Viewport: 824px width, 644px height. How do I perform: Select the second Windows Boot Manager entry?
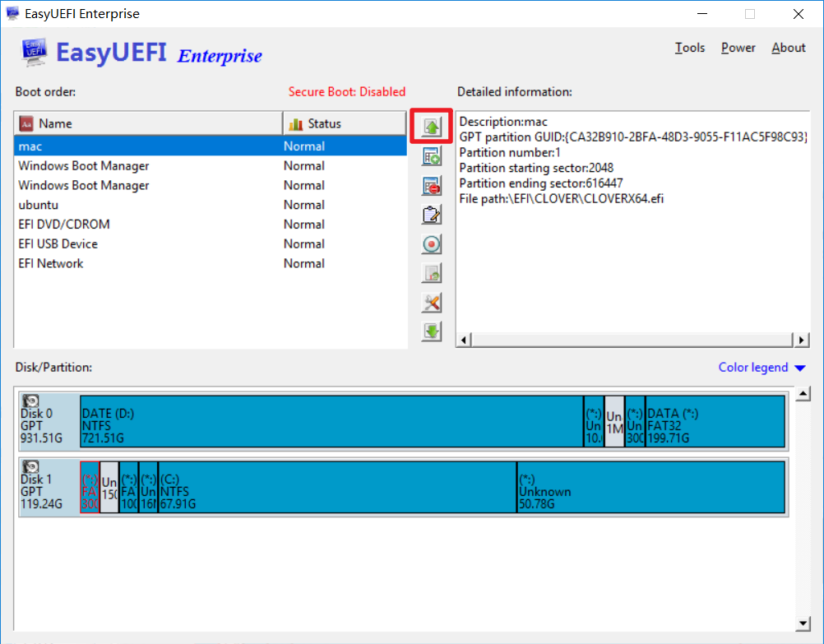(211, 185)
